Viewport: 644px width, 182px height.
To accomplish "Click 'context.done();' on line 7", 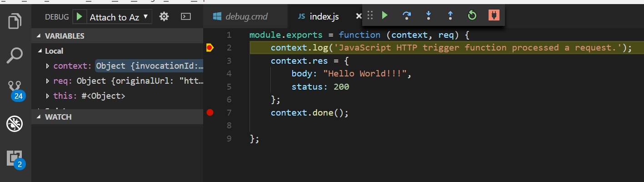I will pyautogui.click(x=310, y=112).
